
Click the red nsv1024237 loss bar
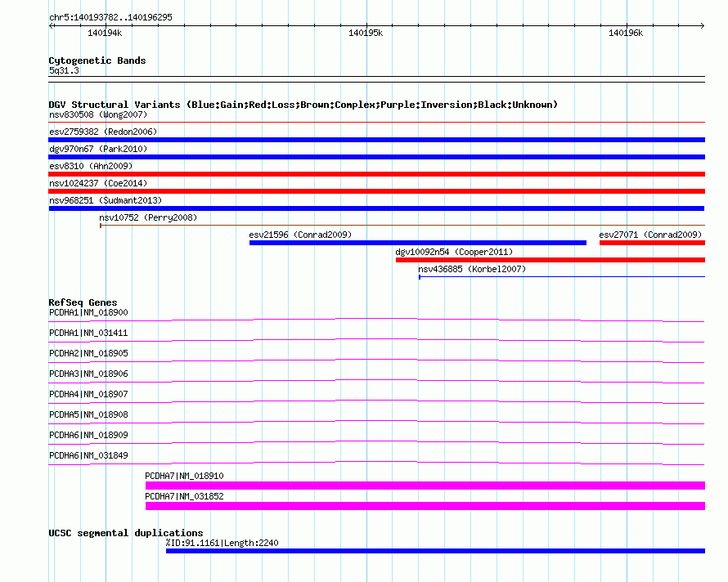tap(376, 191)
